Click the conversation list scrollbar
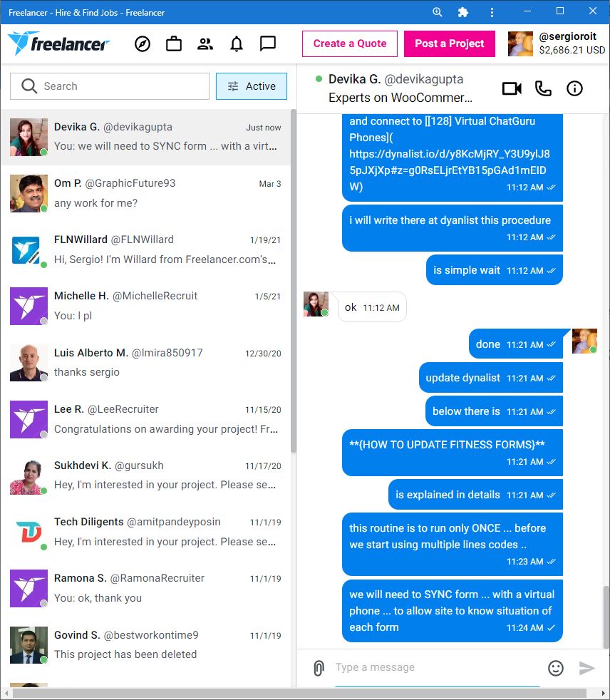The width and height of the screenshot is (610, 700). pyautogui.click(x=293, y=282)
